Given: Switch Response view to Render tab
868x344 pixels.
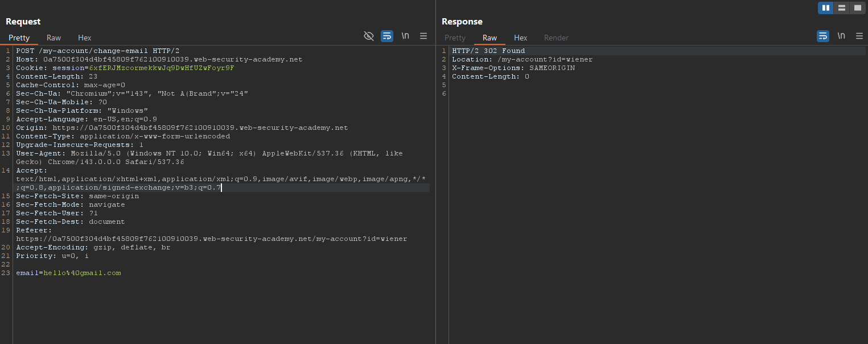Looking at the screenshot, I should point(556,38).
